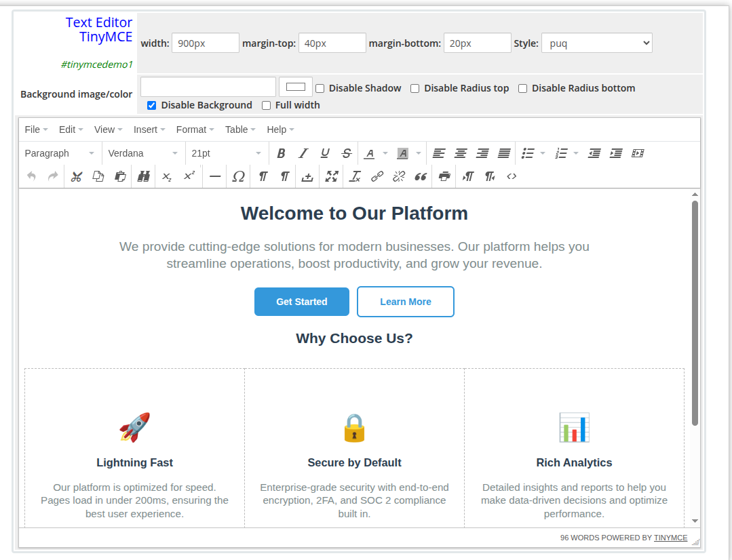Viewport: 732px width, 560px height.
Task: Open the source code view
Action: tap(511, 176)
